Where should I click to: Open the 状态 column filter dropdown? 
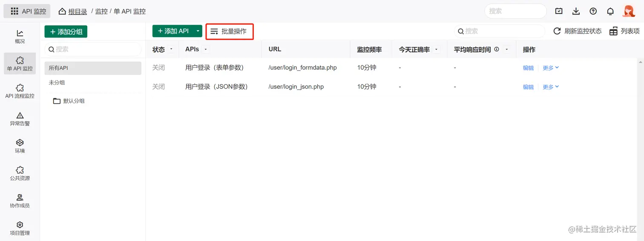[171, 49]
